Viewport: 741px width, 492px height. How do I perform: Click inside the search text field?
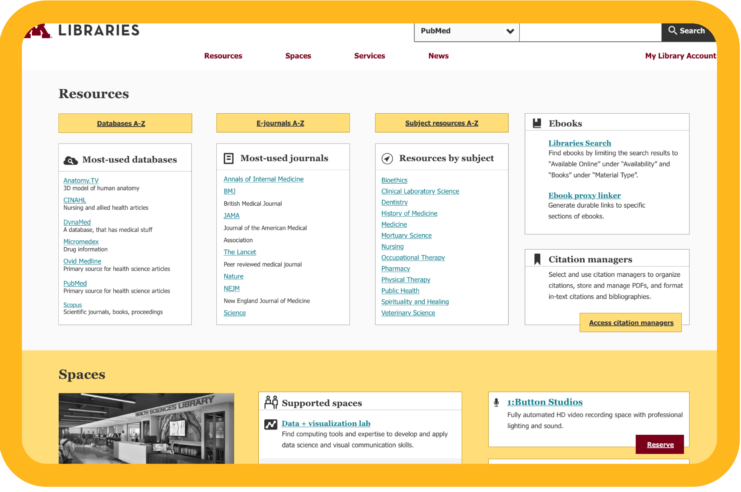pyautogui.click(x=589, y=31)
